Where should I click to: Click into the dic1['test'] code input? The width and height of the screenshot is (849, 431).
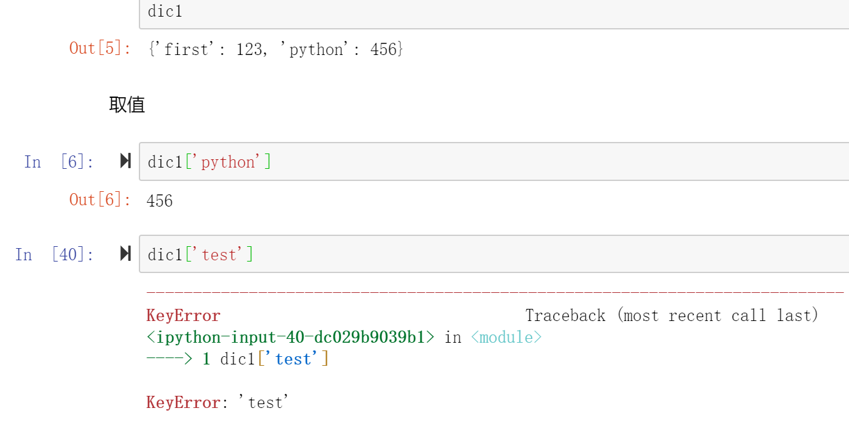[x=500, y=255]
